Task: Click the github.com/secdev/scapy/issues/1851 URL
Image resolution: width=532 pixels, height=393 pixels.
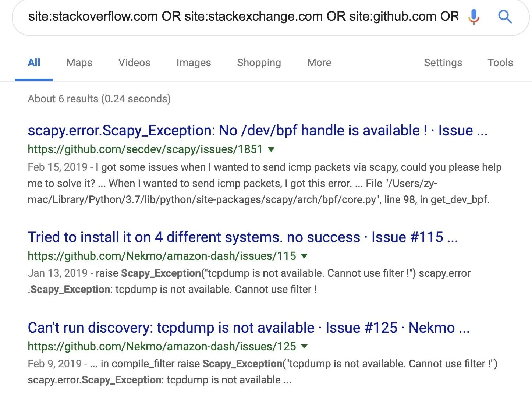Action: [x=145, y=149]
